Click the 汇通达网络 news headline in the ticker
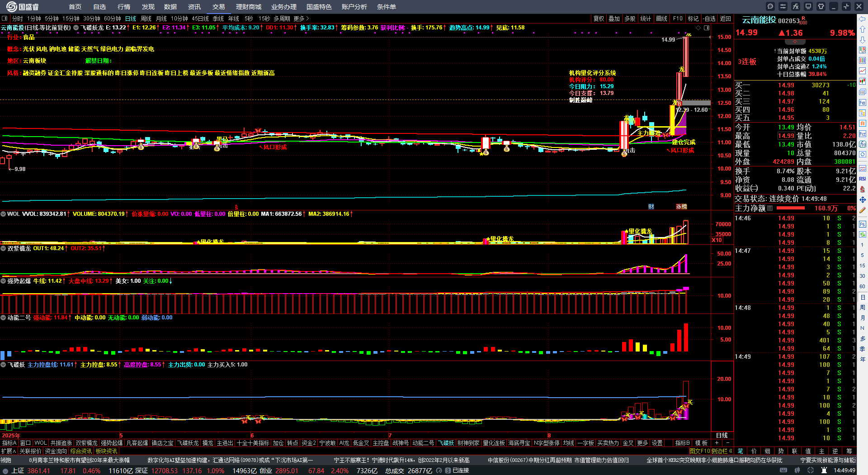The image size is (868, 475). tap(231, 460)
